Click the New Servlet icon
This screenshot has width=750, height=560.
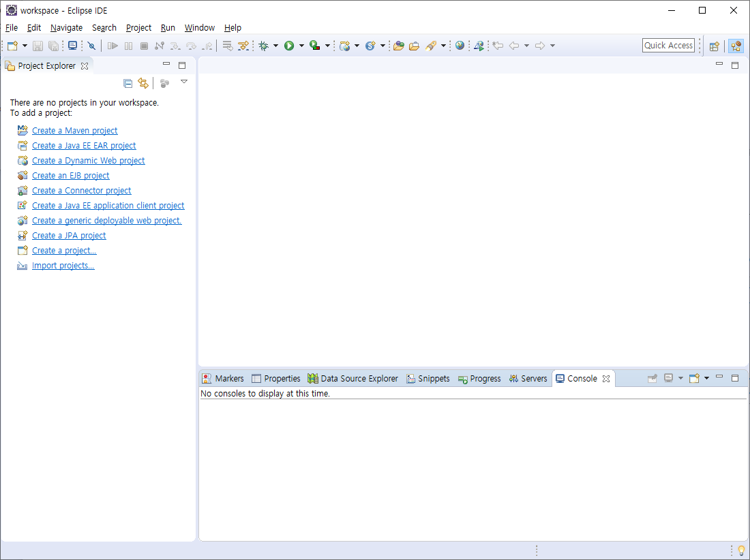click(x=370, y=46)
